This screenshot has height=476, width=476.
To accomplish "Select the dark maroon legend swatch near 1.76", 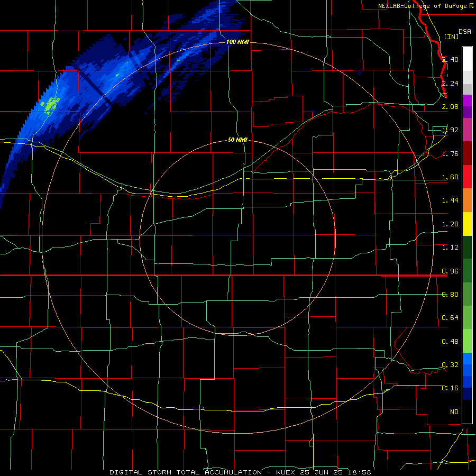I will [x=467, y=153].
